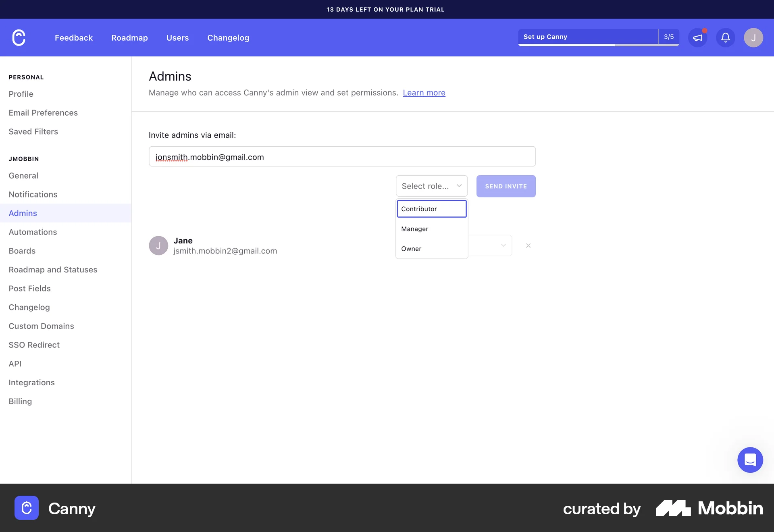Open the announcements megaphone icon
This screenshot has width=774, height=532.
click(698, 37)
